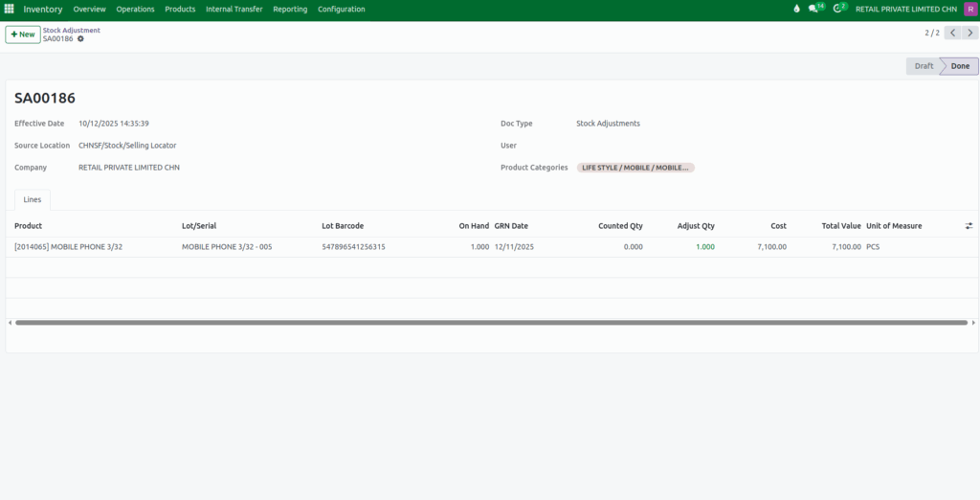Sort by the On Hand column header
The height and width of the screenshot is (500, 980).
pos(474,226)
